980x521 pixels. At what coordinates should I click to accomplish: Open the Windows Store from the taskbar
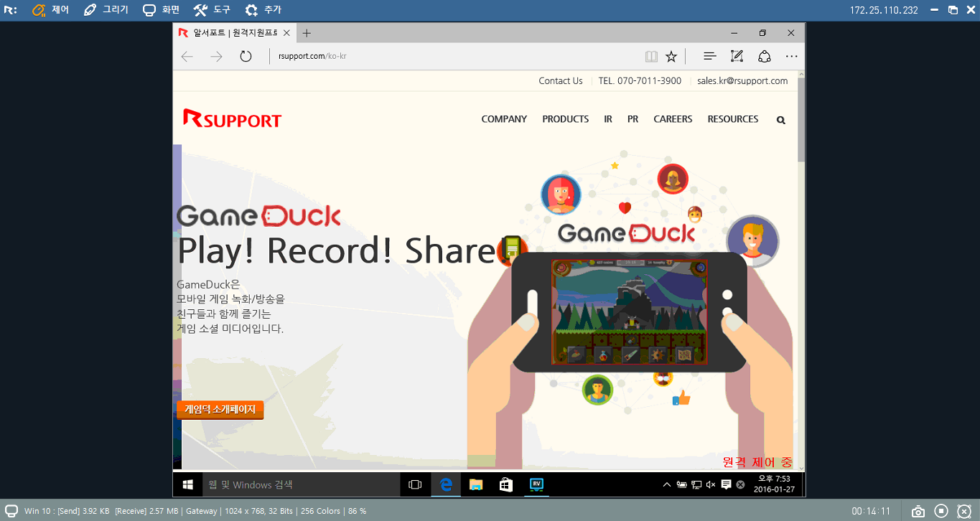tap(506, 484)
